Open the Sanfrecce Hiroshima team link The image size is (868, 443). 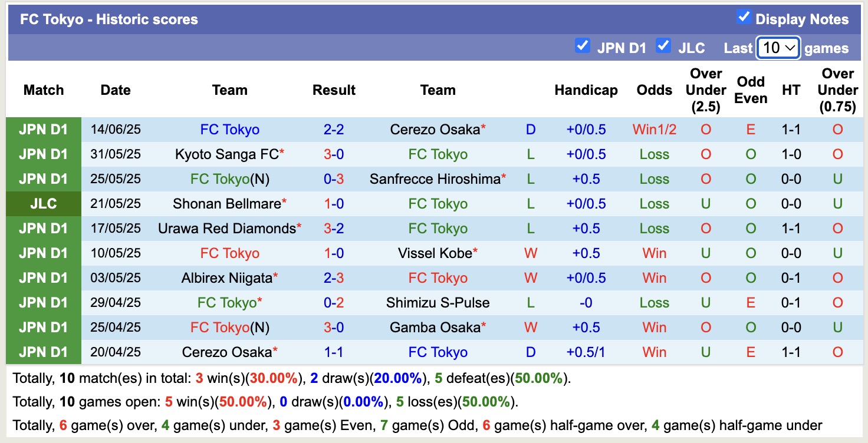(x=435, y=178)
